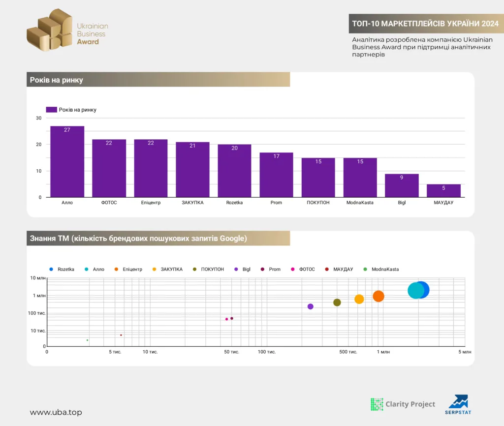Click the Bigl purple legend dot
This screenshot has height=426, width=504.
(x=236, y=269)
